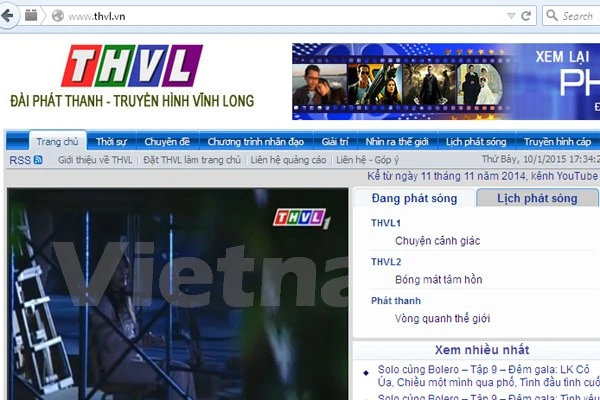The height and width of the screenshot is (400, 600).
Task: Open Chương trình nhân đạo menu
Action: click(256, 142)
